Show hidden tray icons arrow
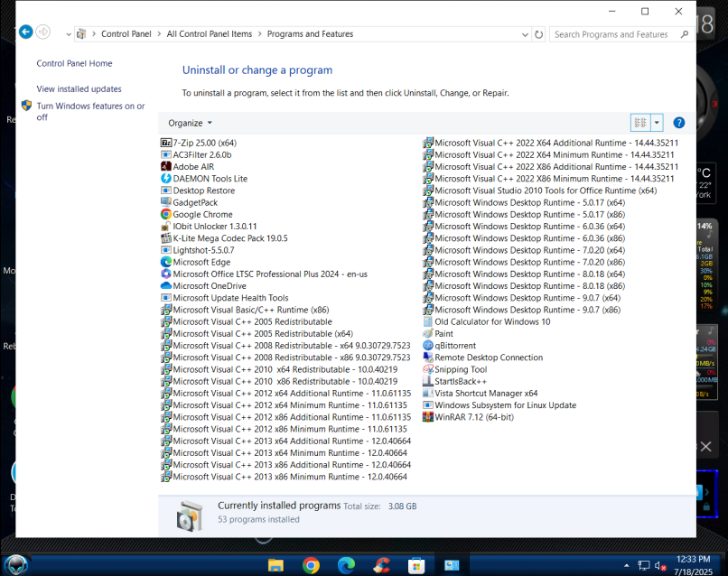 tap(626, 565)
